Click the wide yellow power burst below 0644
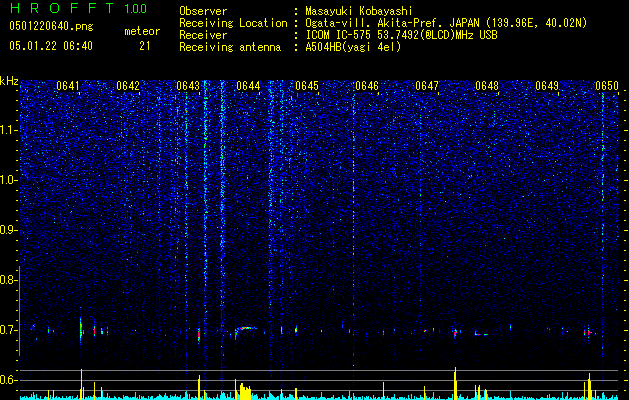629x400 pixels. coord(245,391)
